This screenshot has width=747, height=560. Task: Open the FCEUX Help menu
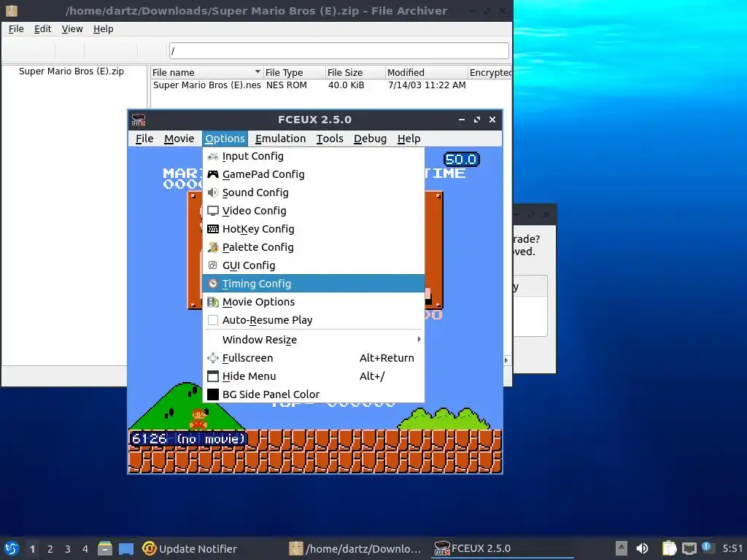[409, 139]
